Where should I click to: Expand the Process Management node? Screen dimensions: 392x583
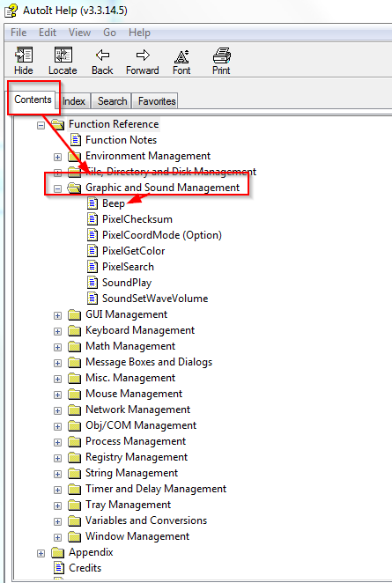[x=57, y=442]
